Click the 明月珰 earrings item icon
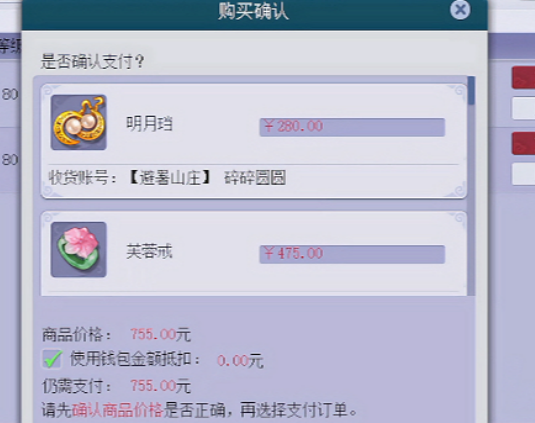This screenshot has height=423, width=535. pyautogui.click(x=78, y=122)
